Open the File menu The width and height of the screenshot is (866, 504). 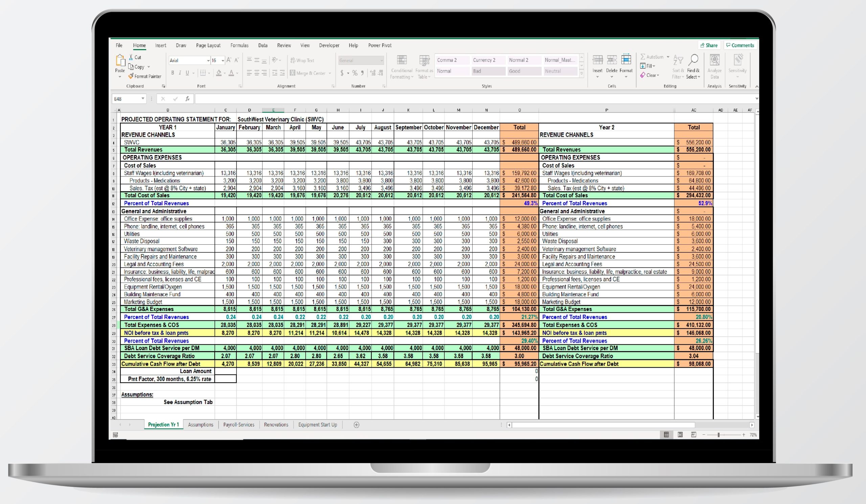pos(119,45)
